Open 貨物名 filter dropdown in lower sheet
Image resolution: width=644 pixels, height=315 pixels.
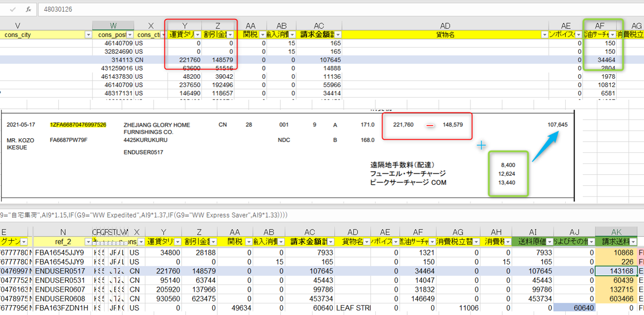(366, 242)
